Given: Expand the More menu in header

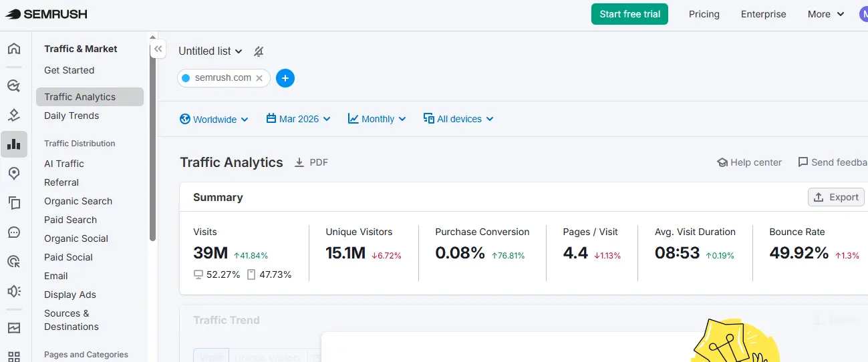Looking at the screenshot, I should click(x=826, y=14).
